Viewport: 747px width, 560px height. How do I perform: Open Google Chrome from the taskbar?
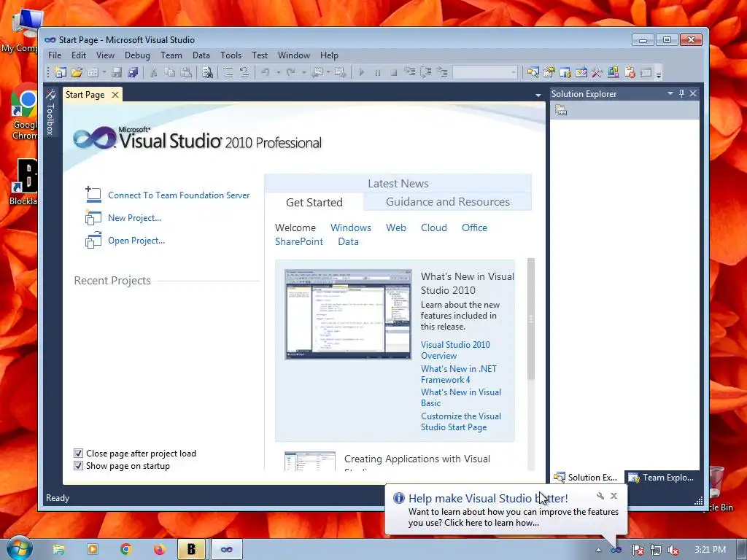[x=125, y=550]
